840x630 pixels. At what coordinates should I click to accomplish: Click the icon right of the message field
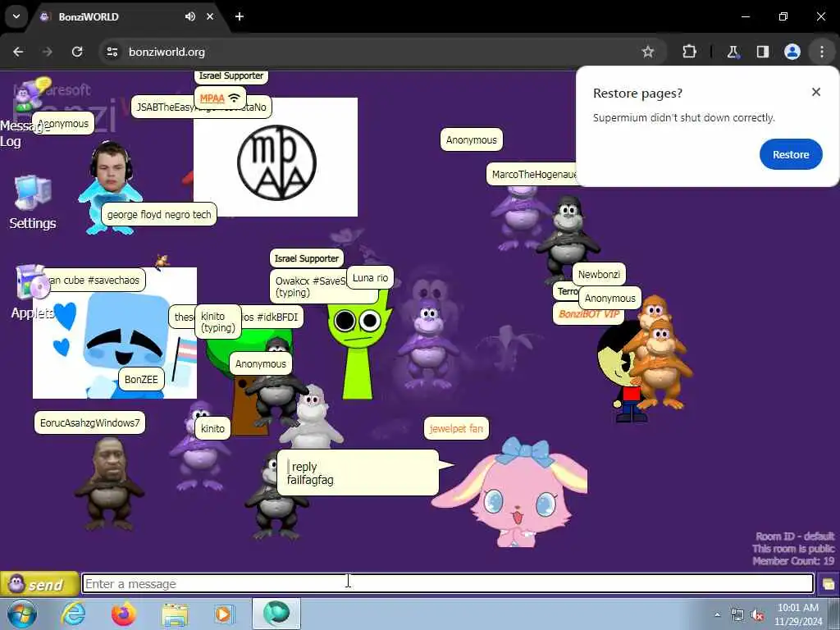(829, 584)
